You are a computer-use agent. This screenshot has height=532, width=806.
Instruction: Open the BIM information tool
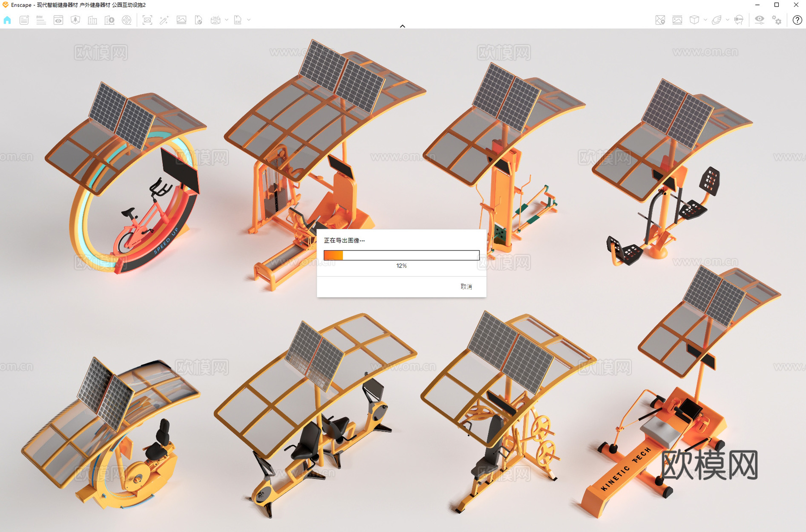pyautogui.click(x=41, y=20)
